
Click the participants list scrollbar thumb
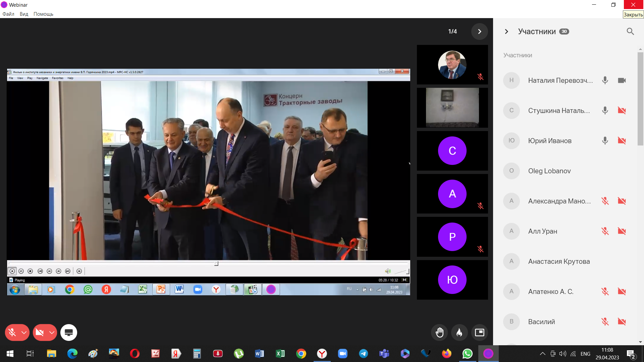pyautogui.click(x=640, y=99)
